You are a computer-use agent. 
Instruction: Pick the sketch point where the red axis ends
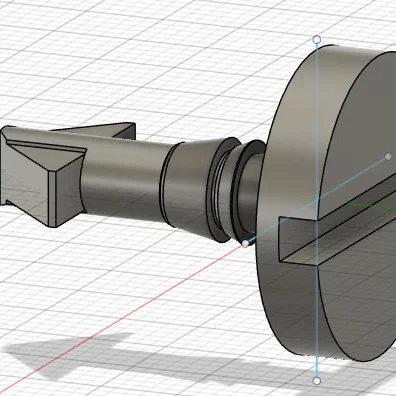tap(245, 244)
